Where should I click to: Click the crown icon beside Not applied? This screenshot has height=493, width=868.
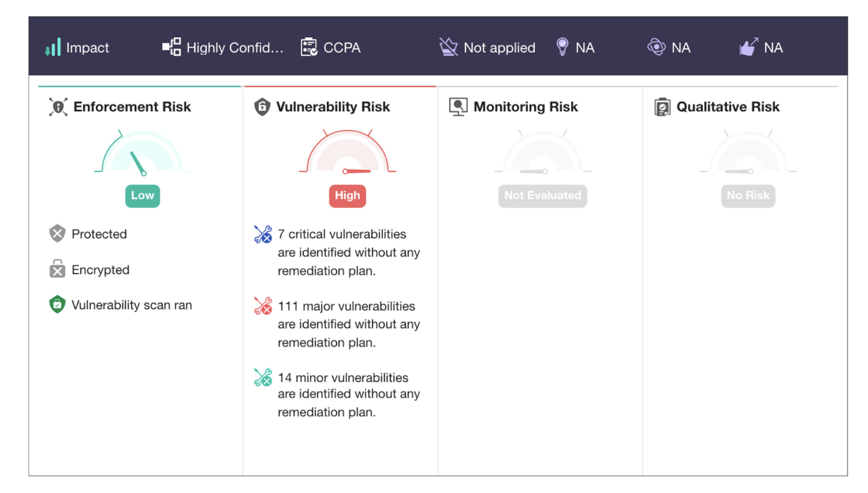point(448,46)
